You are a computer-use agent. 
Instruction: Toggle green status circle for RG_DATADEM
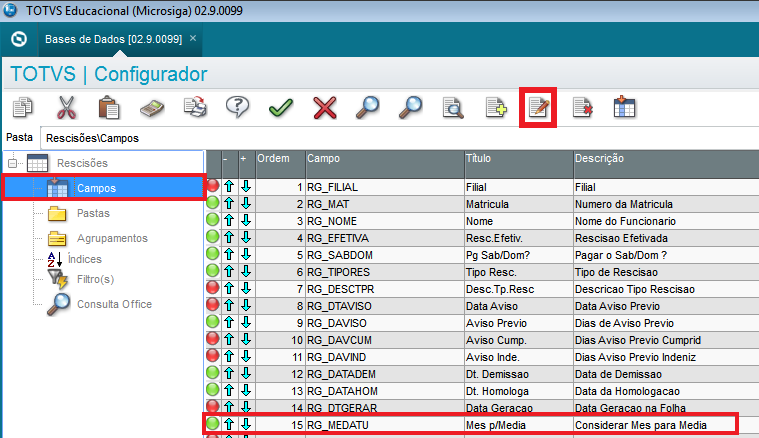[x=213, y=373]
